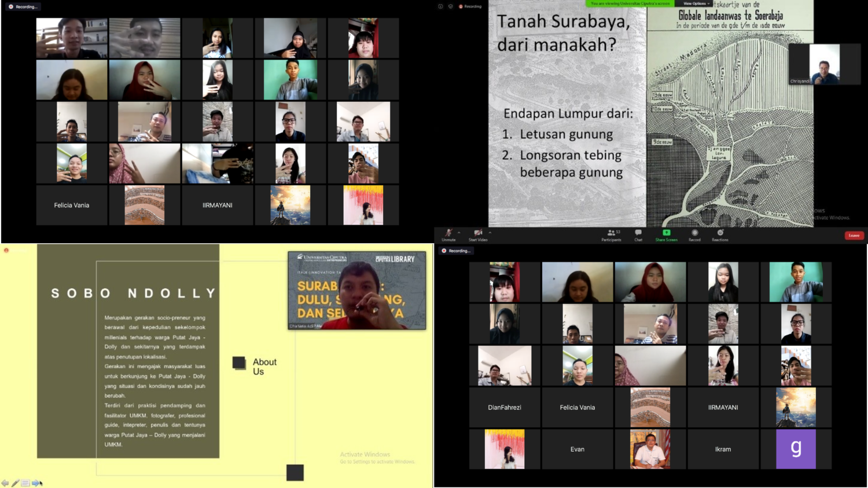Expand audio options arrow beside Unmute
Screen dimensions: 868x488
(459, 233)
